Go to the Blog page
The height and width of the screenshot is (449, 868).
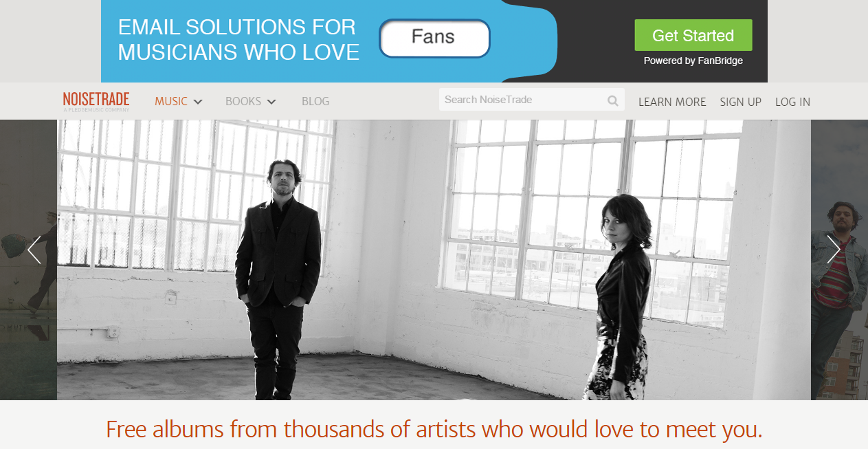315,101
